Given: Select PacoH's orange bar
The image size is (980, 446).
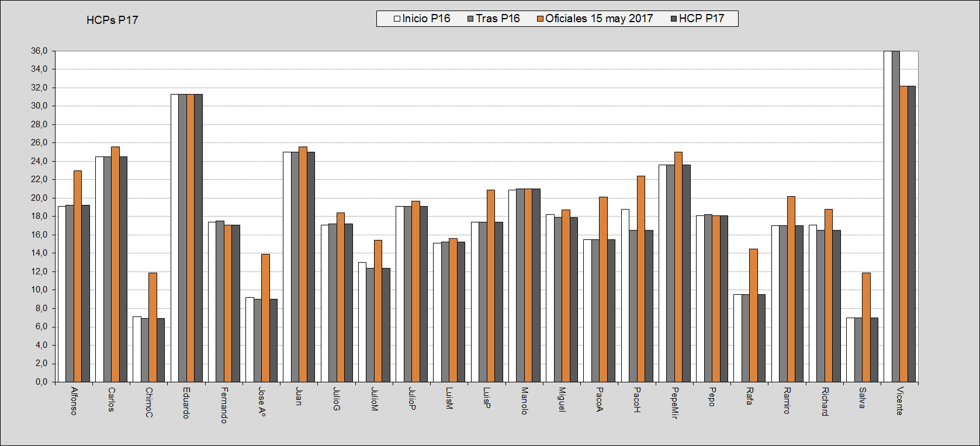Looking at the screenshot, I should (641, 278).
